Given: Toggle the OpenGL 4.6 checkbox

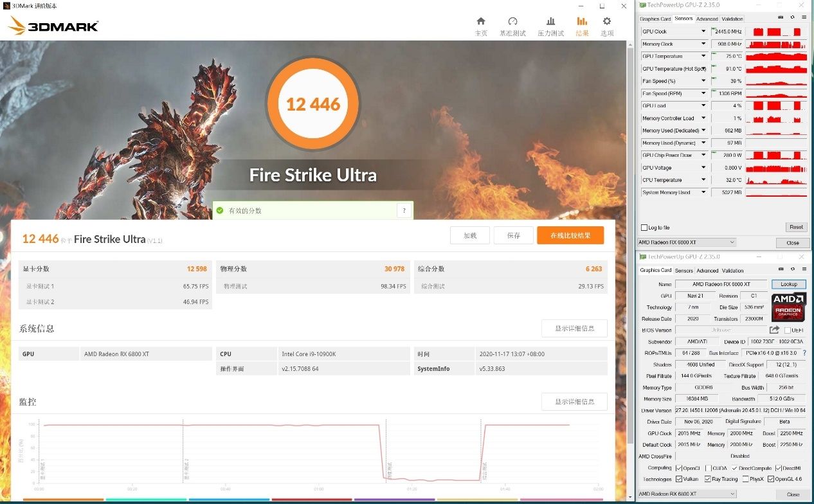Looking at the screenshot, I should pos(771,479).
